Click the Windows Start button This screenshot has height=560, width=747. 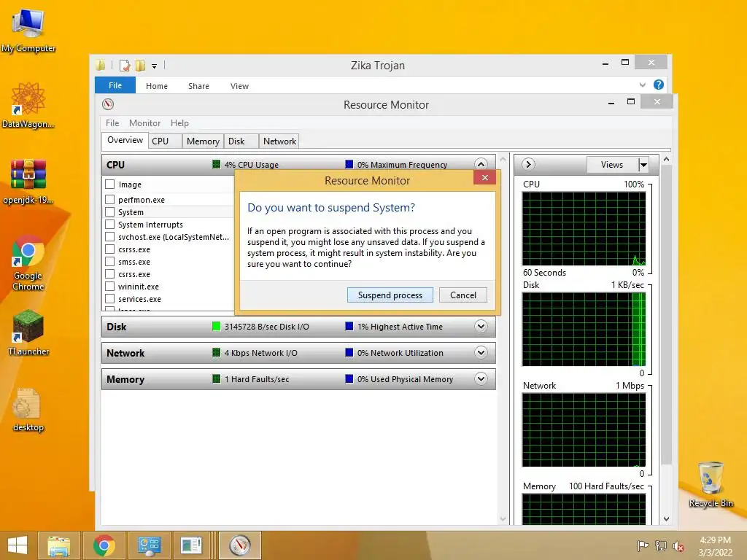18,545
